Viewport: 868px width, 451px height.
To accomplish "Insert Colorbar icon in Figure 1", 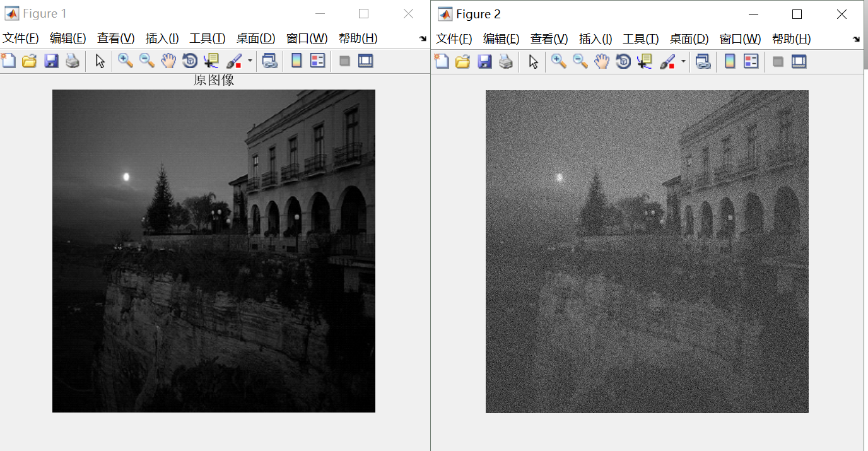I will point(296,61).
